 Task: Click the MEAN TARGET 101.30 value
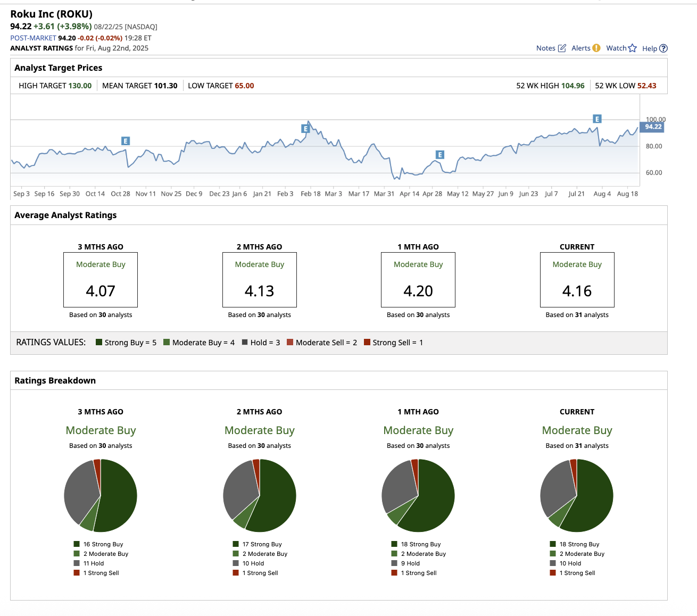click(165, 86)
